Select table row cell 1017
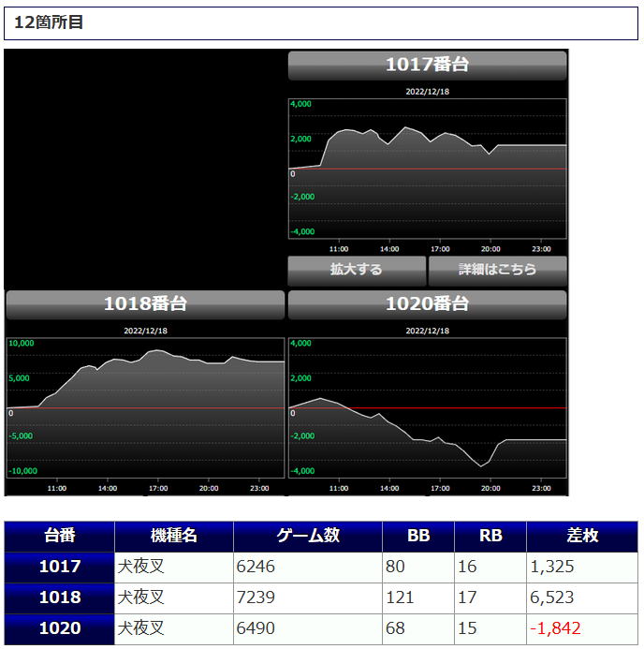This screenshot has width=644, height=649. 60,567
